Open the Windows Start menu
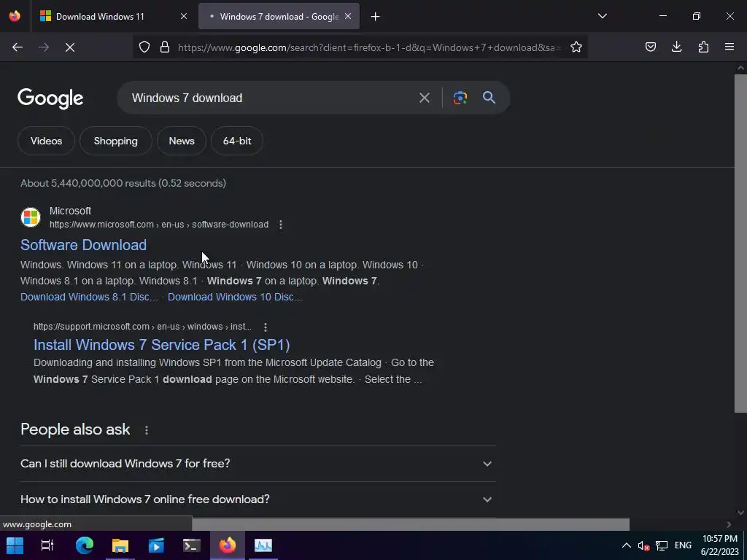The width and height of the screenshot is (747, 560). coord(15,545)
